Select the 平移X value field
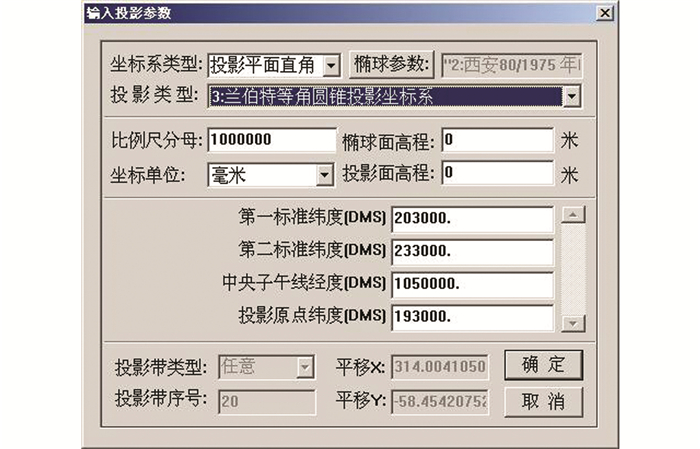This screenshot has width=700, height=449. pos(440,367)
